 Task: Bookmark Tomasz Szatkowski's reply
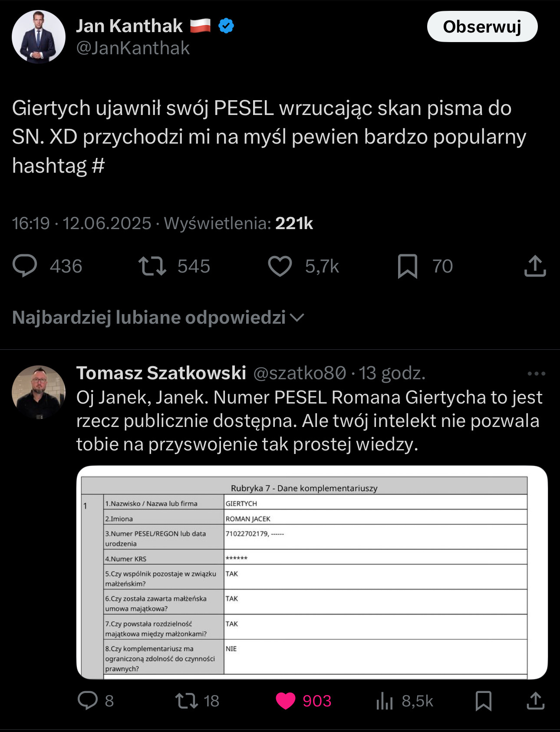click(x=483, y=700)
